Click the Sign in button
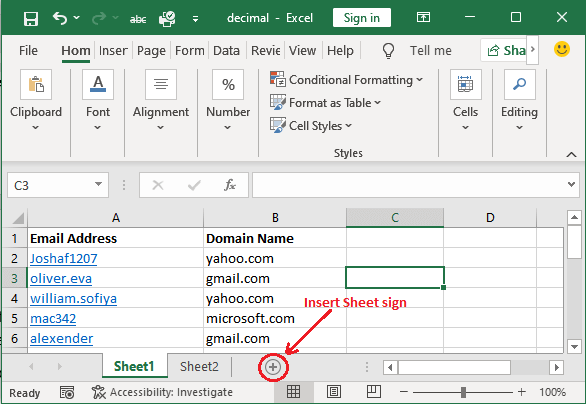The height and width of the screenshot is (404, 586). [361, 18]
